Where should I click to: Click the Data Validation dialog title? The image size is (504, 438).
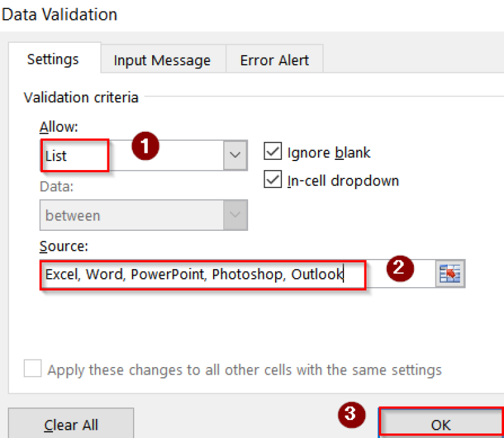tap(59, 15)
